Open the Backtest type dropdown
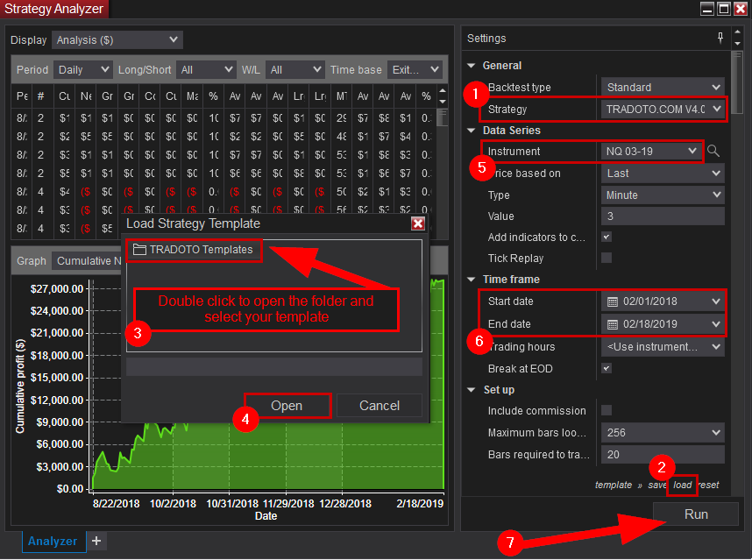This screenshot has width=752, height=560. 663,88
